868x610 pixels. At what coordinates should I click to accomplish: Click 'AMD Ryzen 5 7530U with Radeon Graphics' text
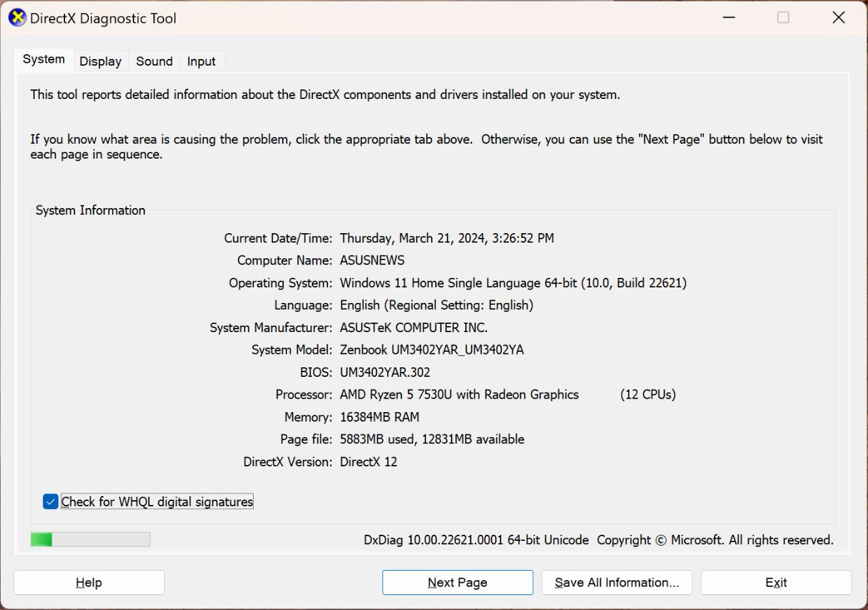pyautogui.click(x=459, y=394)
